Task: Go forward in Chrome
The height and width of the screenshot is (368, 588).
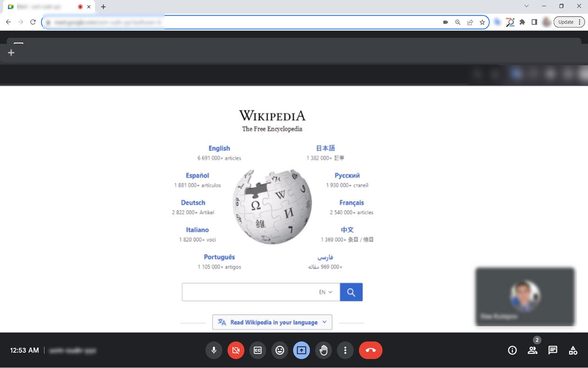Action: click(x=21, y=22)
